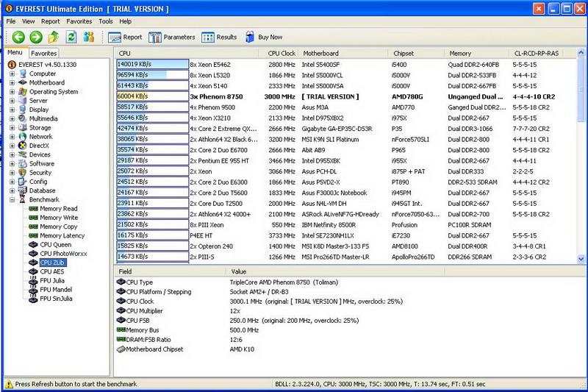This screenshot has width=588, height=392.
Task: Expand the Computer tree node
Action: click(x=12, y=74)
